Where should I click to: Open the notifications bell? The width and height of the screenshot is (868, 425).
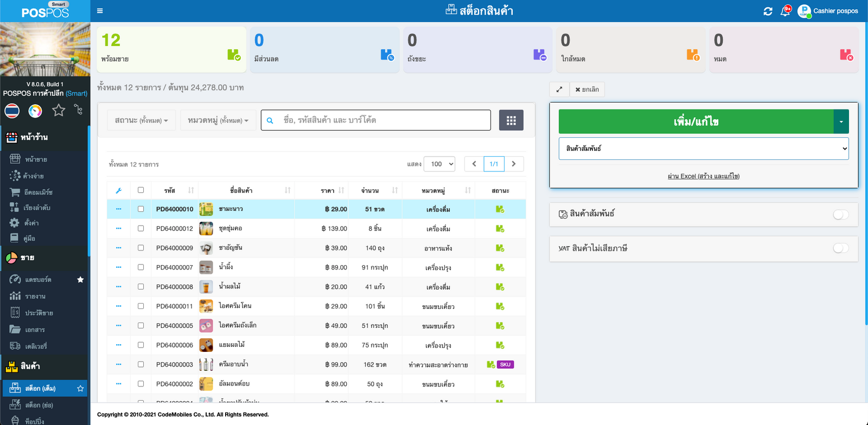785,11
